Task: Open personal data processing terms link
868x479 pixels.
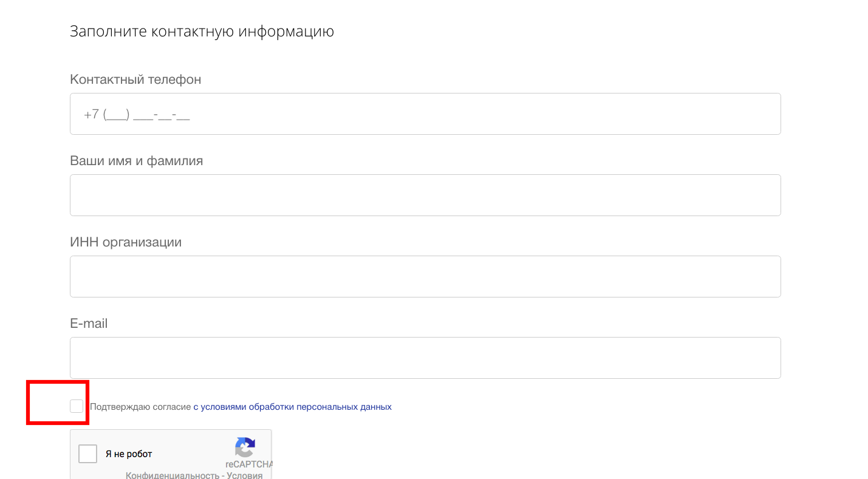Action: (x=292, y=407)
